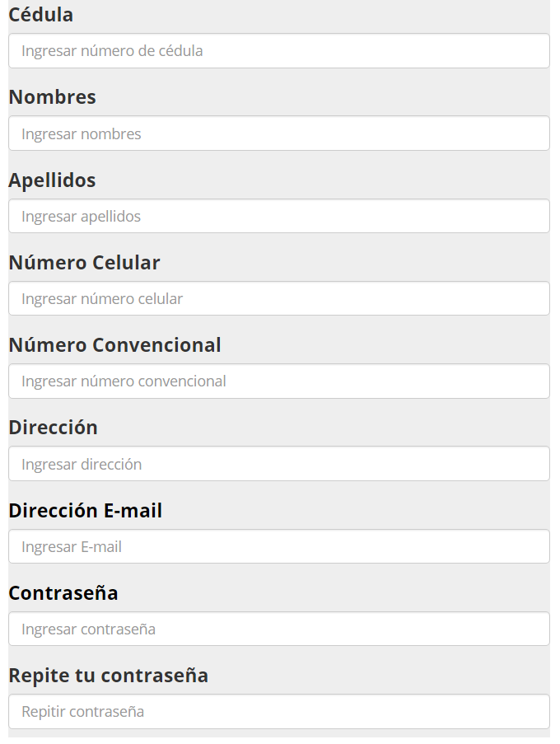This screenshot has height=744, width=560.
Task: Click the "Cédula" label text
Action: [x=40, y=15]
